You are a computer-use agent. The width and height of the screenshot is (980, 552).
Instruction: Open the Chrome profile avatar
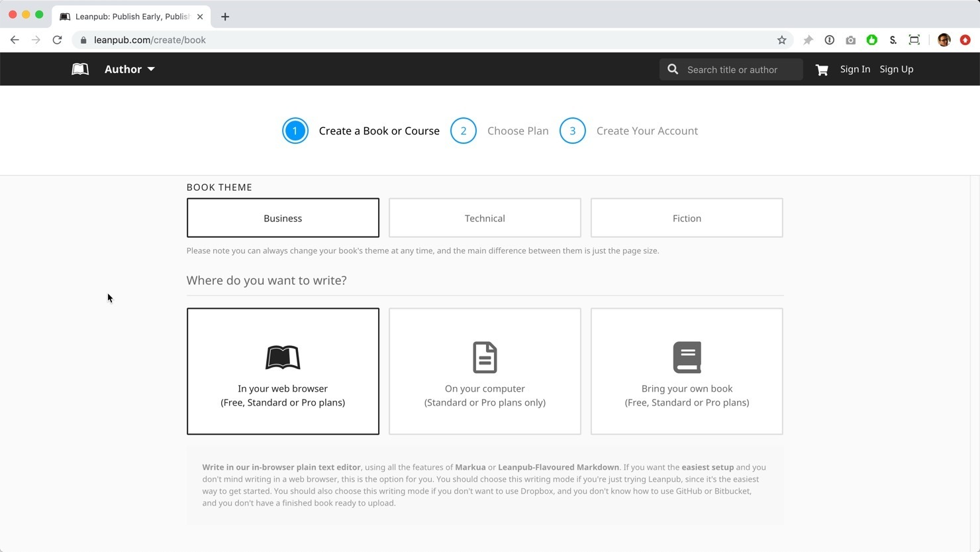click(944, 40)
